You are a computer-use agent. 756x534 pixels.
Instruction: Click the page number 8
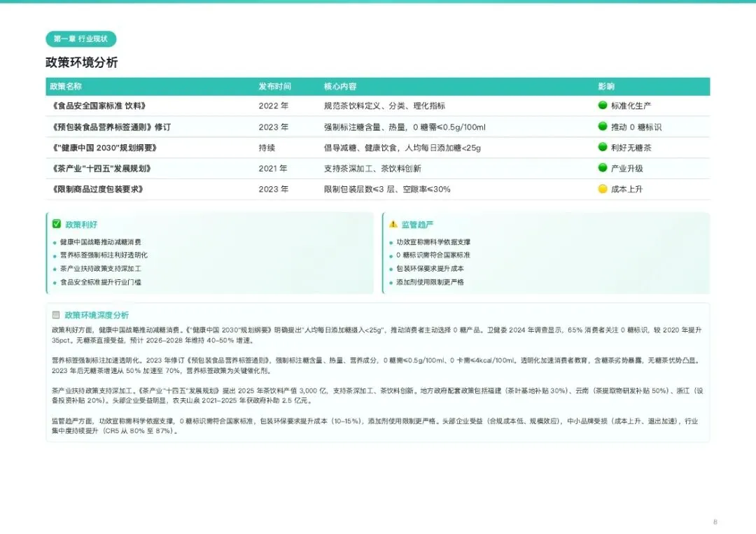click(x=715, y=522)
